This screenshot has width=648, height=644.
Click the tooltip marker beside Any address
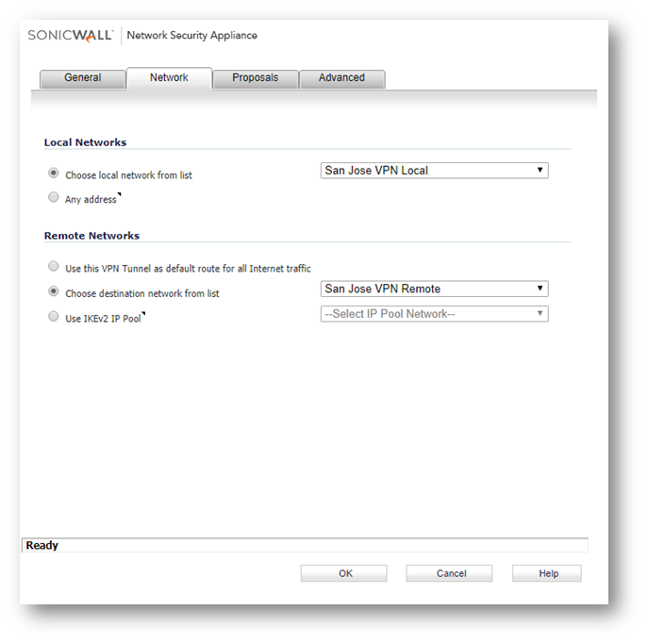[x=120, y=196]
